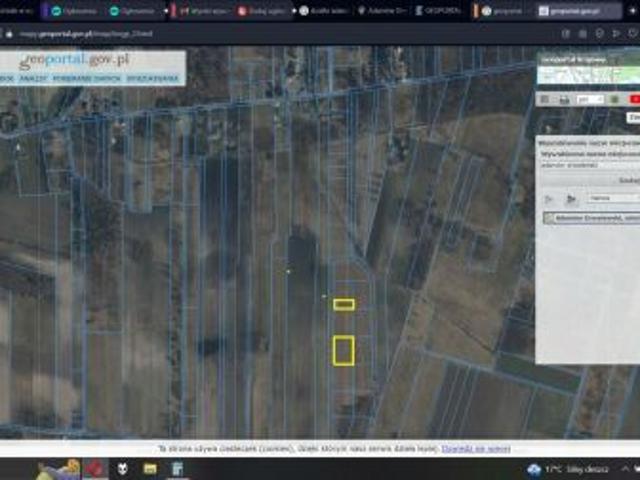Expand the Nazwa dropdown in the search panel

tap(607, 198)
